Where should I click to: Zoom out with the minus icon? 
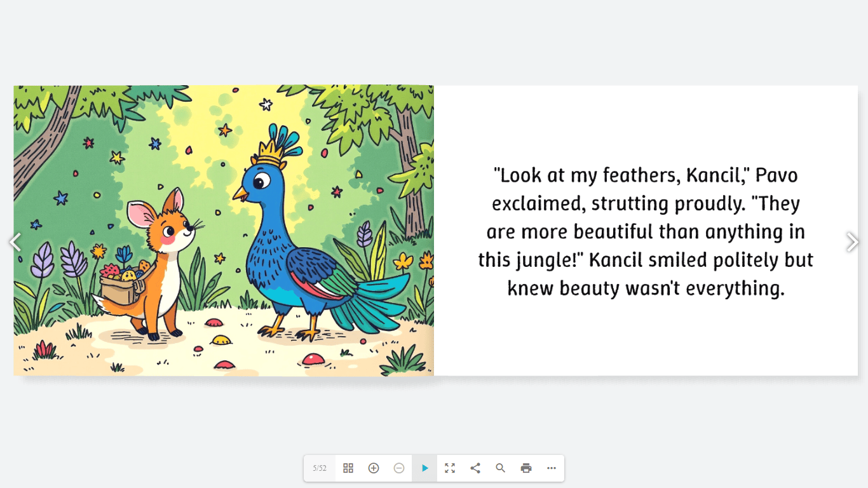point(399,468)
